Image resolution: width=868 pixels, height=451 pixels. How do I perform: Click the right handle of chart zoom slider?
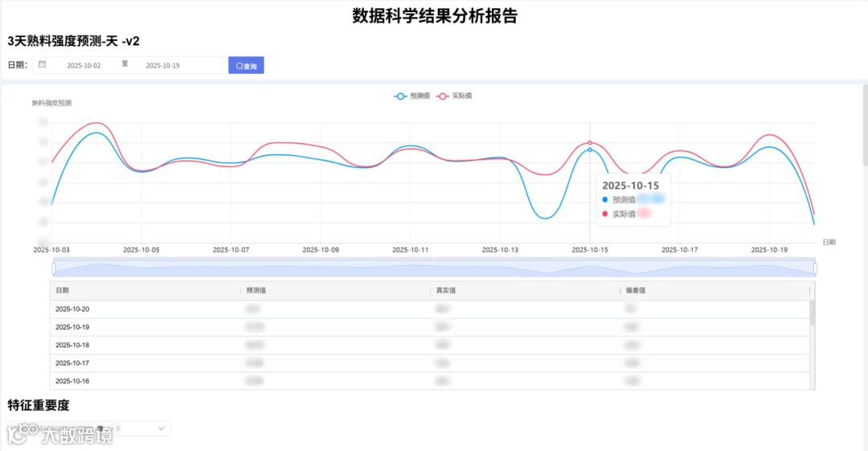[815, 269]
